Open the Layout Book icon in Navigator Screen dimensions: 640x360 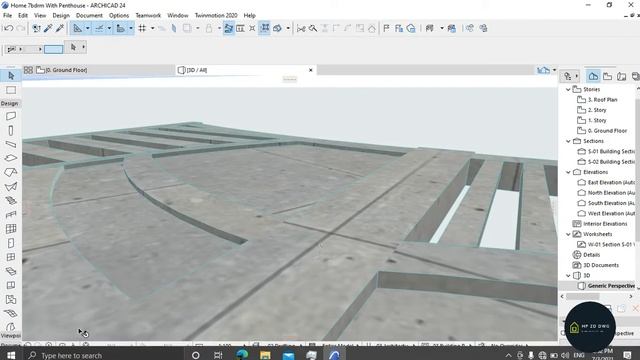pyautogui.click(x=621, y=76)
